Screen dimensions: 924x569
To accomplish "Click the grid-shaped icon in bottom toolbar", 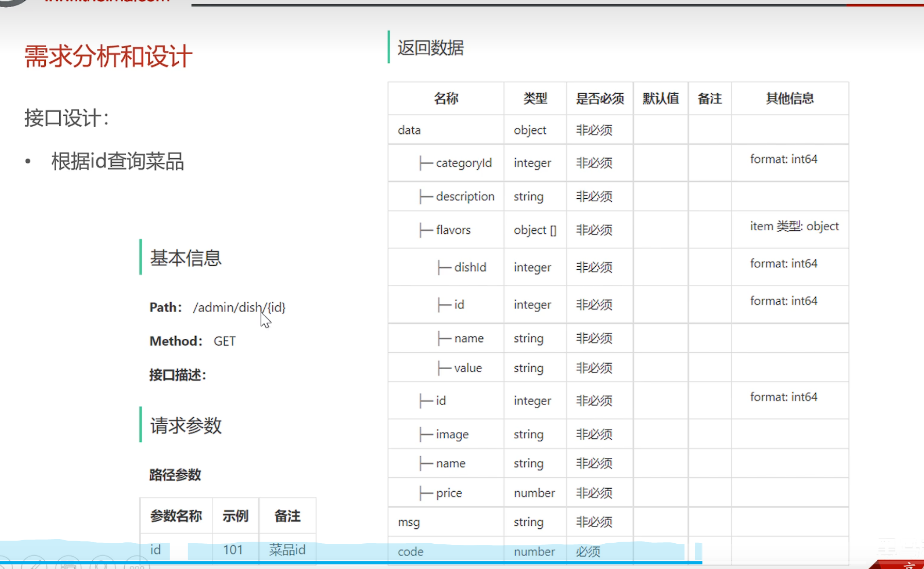I will click(68, 565).
